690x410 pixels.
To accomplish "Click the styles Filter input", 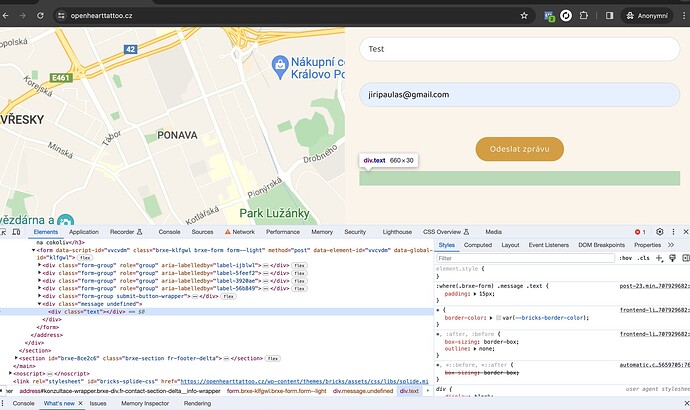I will 525,258.
